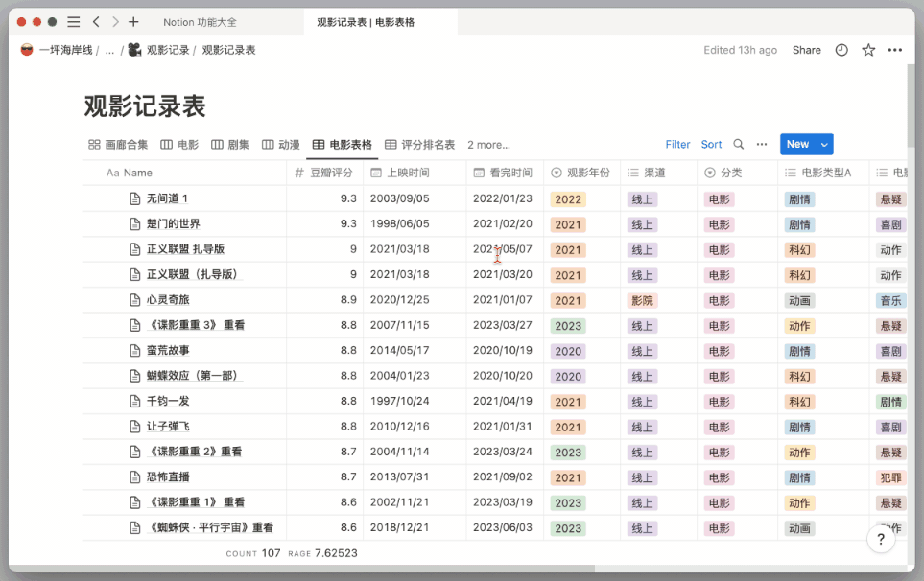
Task: Click the help question mark button
Action: (881, 539)
